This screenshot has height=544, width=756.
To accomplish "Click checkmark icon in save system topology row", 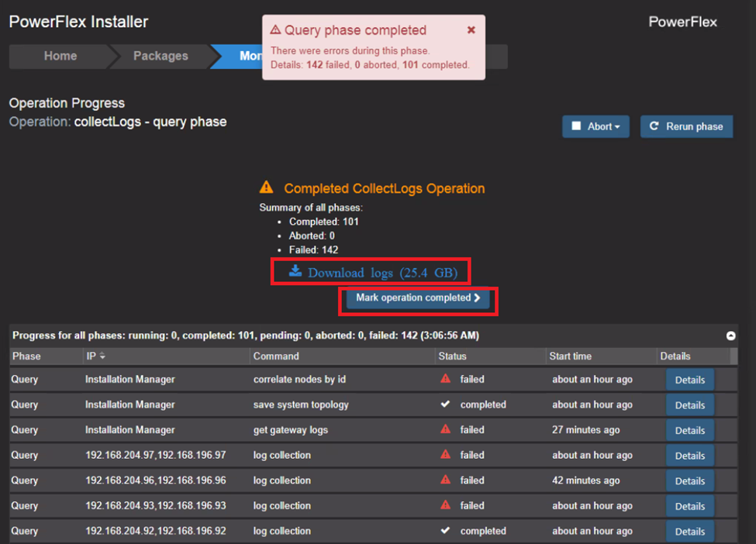I will coord(446,404).
